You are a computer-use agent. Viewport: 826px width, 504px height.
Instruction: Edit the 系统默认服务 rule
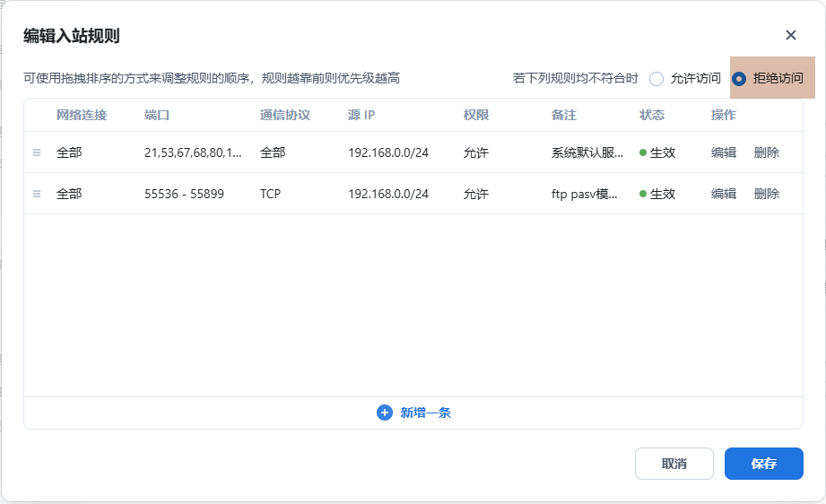[x=723, y=152]
